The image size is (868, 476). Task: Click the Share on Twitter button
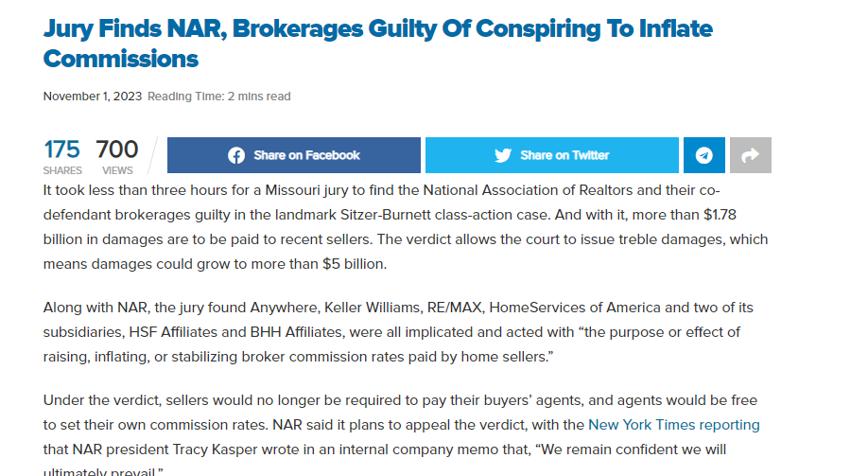(x=552, y=155)
